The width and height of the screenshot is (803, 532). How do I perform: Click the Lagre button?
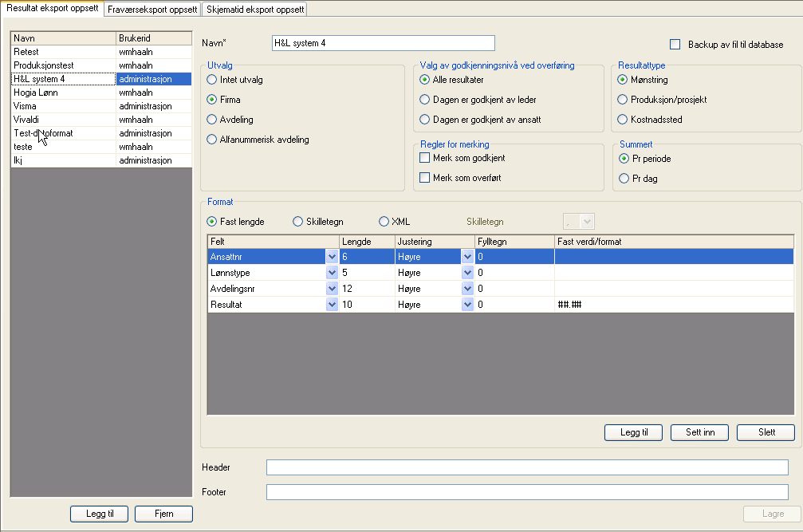pyautogui.click(x=772, y=514)
